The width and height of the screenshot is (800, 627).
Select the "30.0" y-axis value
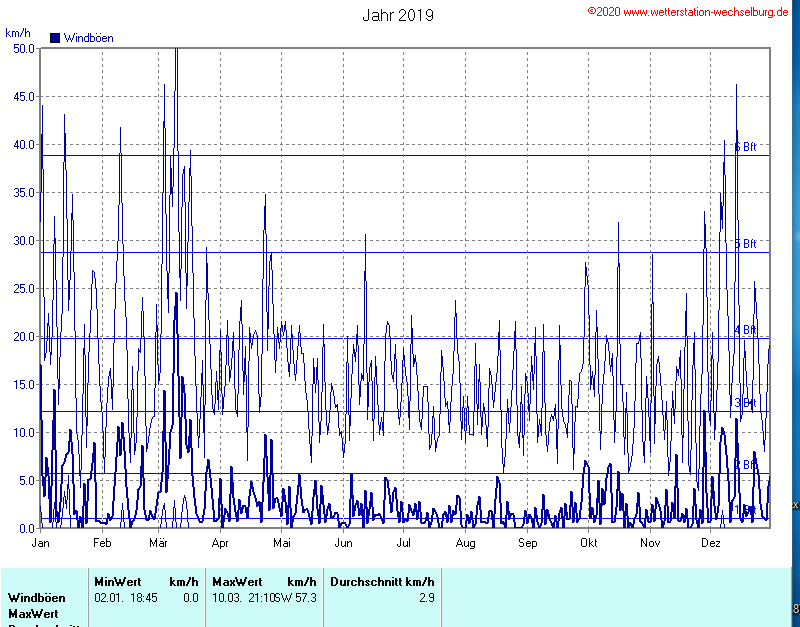(x=24, y=241)
